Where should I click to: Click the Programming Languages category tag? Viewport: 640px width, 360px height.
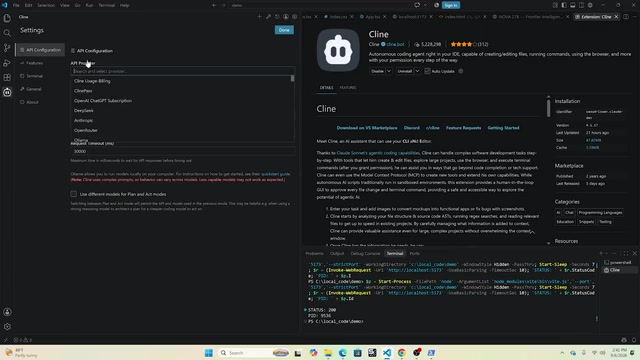pos(600,213)
